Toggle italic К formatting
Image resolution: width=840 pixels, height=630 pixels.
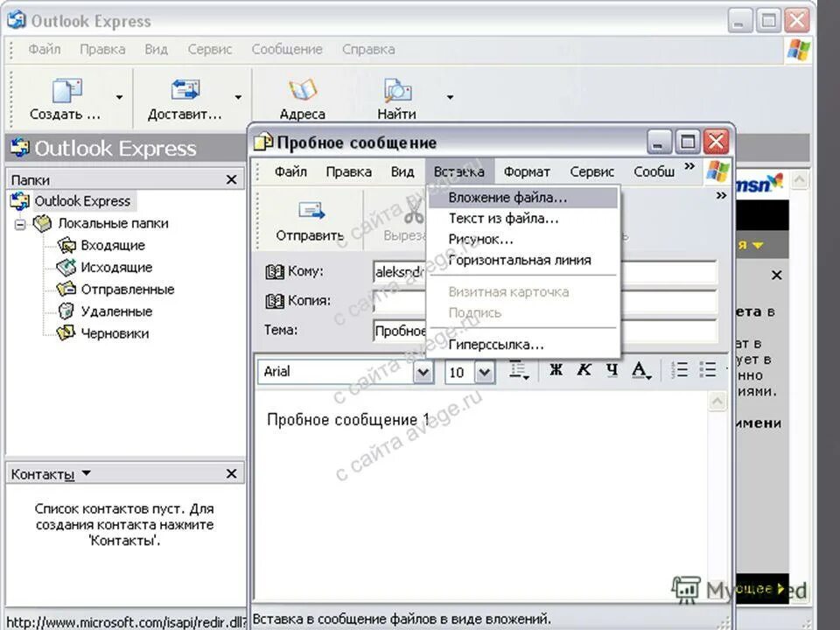tap(584, 369)
